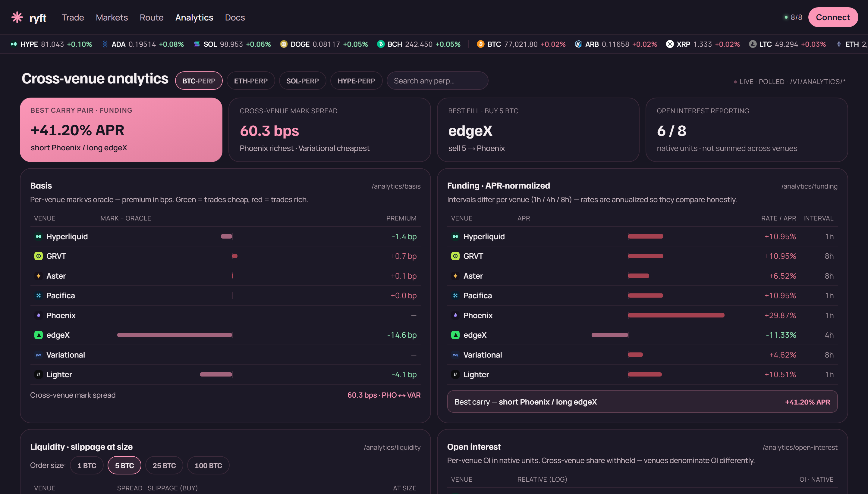Click the Phoenix funding APR bar

coord(676,315)
